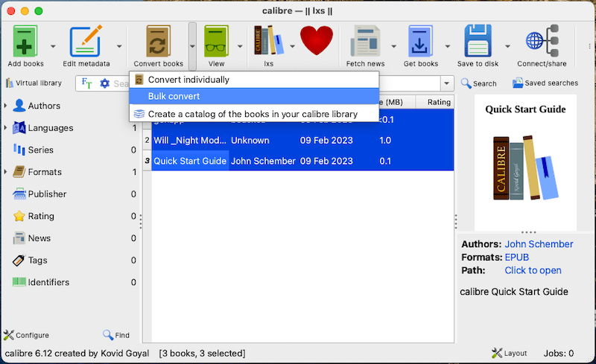The image size is (596, 364).
Task: Select Languages in tag browser
Action: tap(50, 128)
